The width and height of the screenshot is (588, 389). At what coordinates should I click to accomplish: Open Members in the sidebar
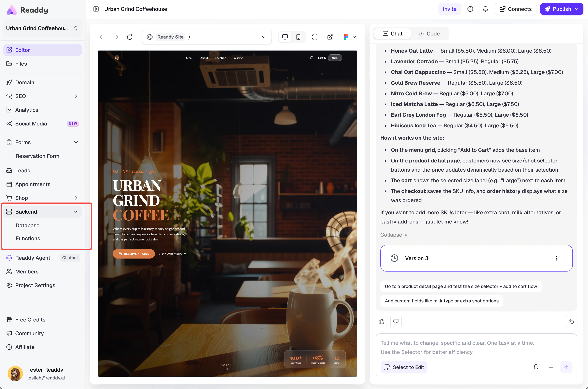pyautogui.click(x=42, y=272)
